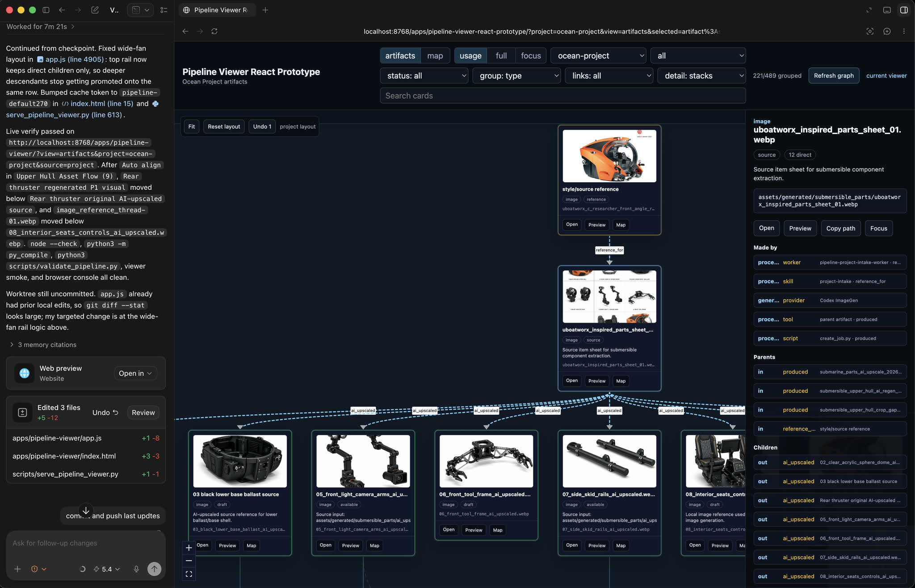Image resolution: width=915 pixels, height=588 pixels.
Task: Open the 'all' filter dropdown
Action: (x=698, y=55)
